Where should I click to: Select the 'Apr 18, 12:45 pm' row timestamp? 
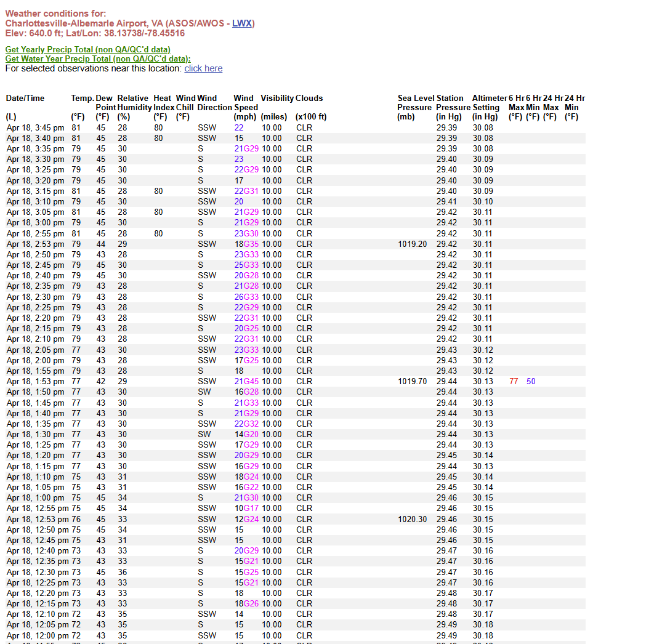coord(38,541)
